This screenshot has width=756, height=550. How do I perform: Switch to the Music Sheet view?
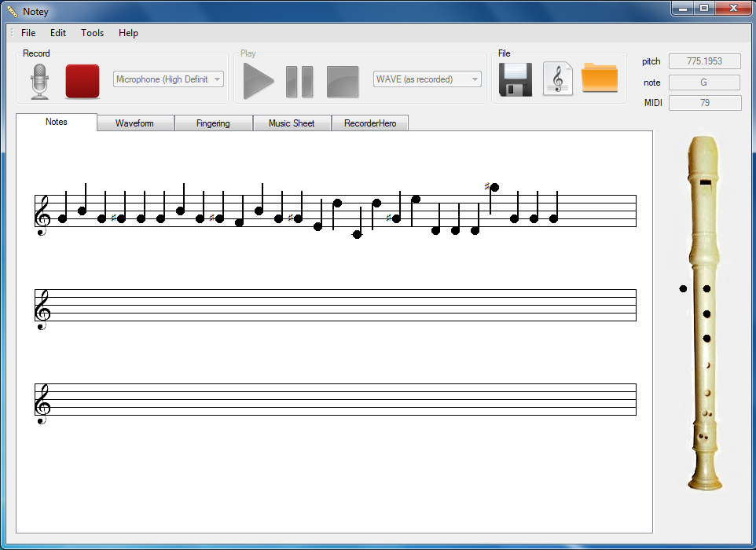click(x=292, y=123)
